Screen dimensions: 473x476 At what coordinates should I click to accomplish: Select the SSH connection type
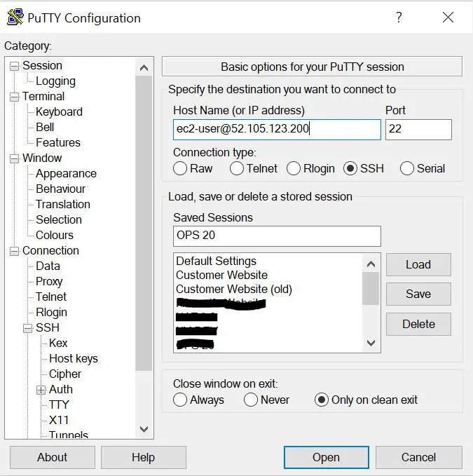[350, 168]
